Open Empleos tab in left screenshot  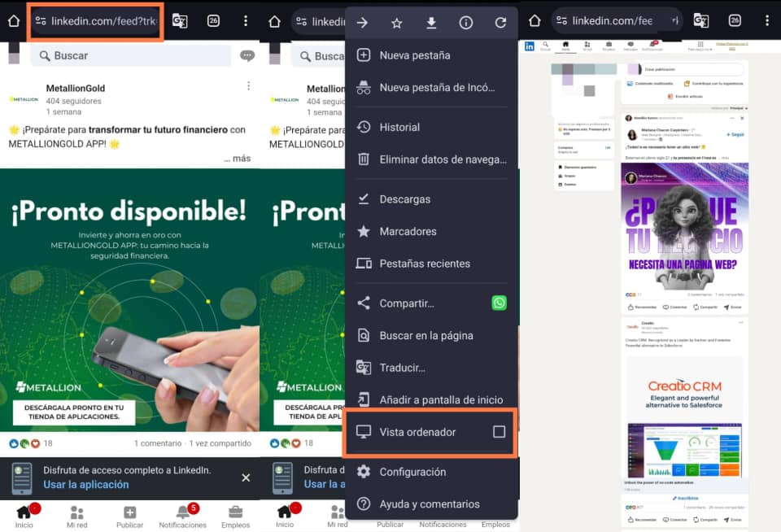point(236,516)
